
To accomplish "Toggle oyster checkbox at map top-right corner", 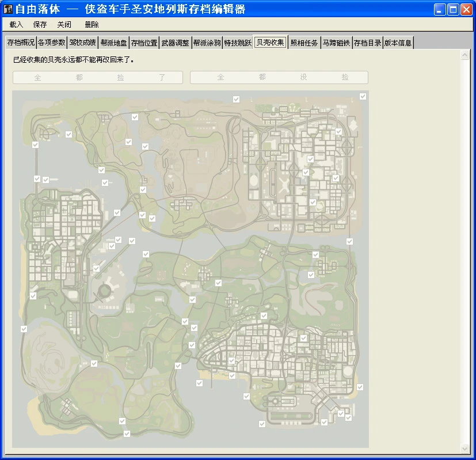I will coord(363,96).
